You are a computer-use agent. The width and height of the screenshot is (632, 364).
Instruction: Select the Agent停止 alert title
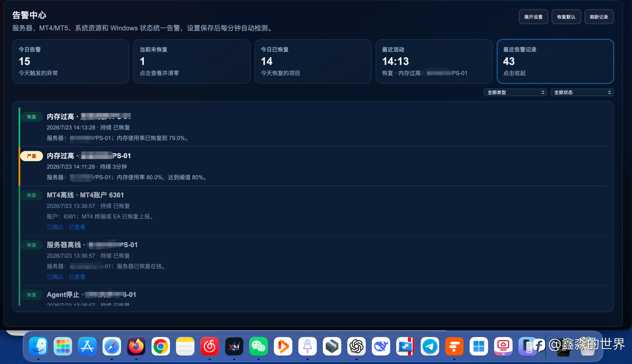point(91,294)
